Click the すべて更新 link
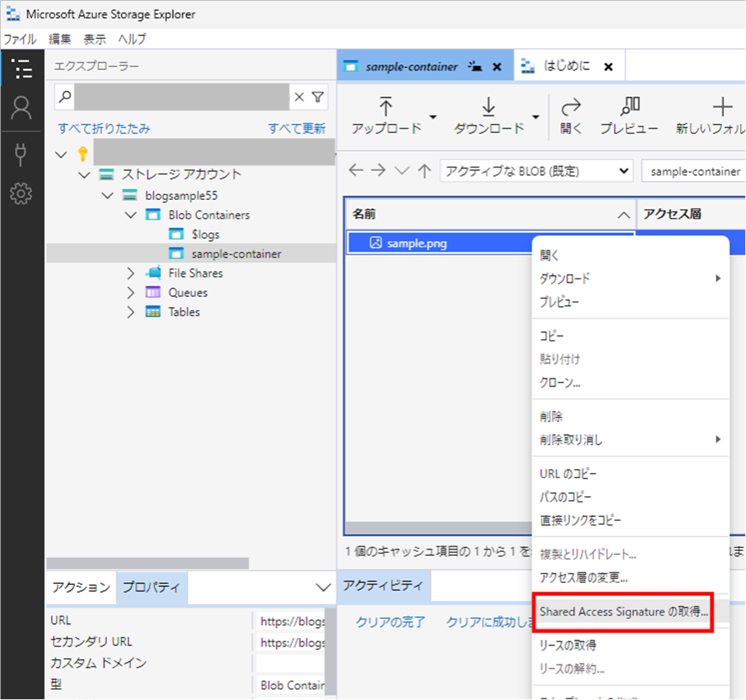 coord(298,129)
